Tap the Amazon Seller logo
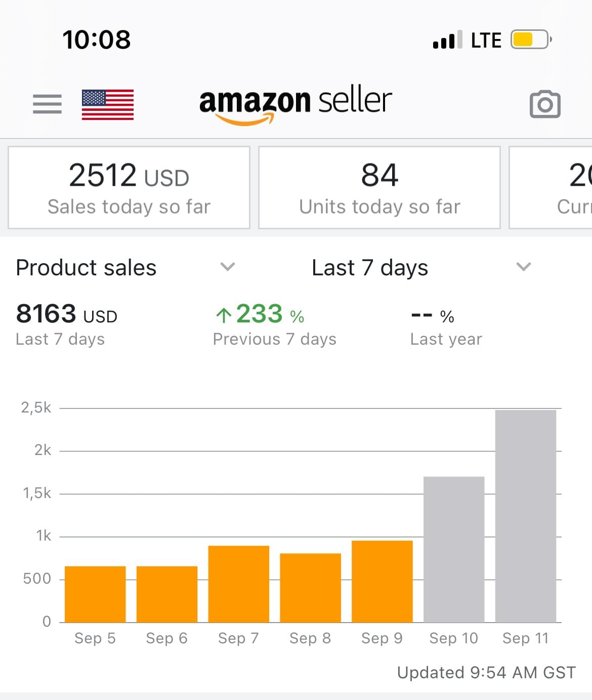592x700 pixels. click(x=295, y=105)
